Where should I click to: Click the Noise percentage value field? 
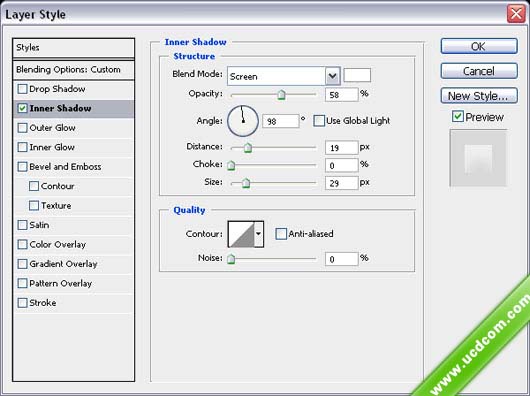[x=341, y=259]
